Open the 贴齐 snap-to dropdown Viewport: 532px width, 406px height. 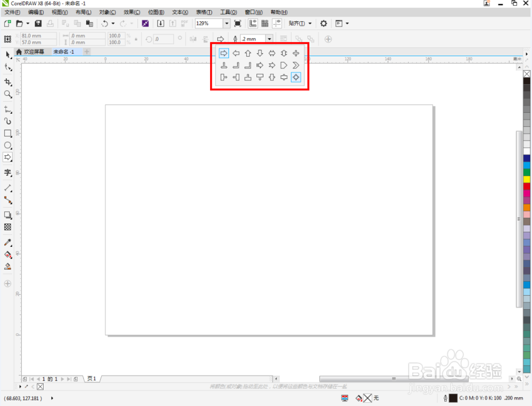point(300,23)
